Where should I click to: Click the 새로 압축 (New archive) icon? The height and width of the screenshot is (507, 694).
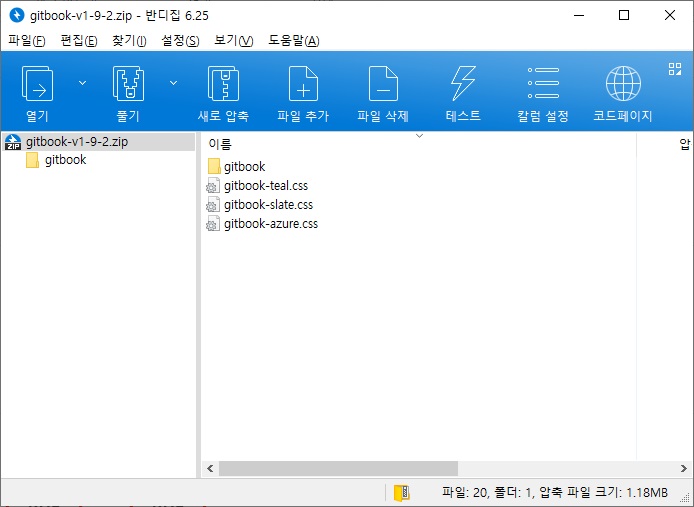coord(224,84)
